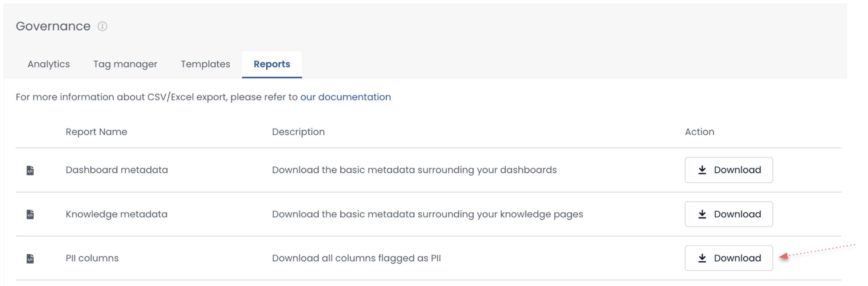
Task: Select the Reports tab
Action: pos(272,64)
